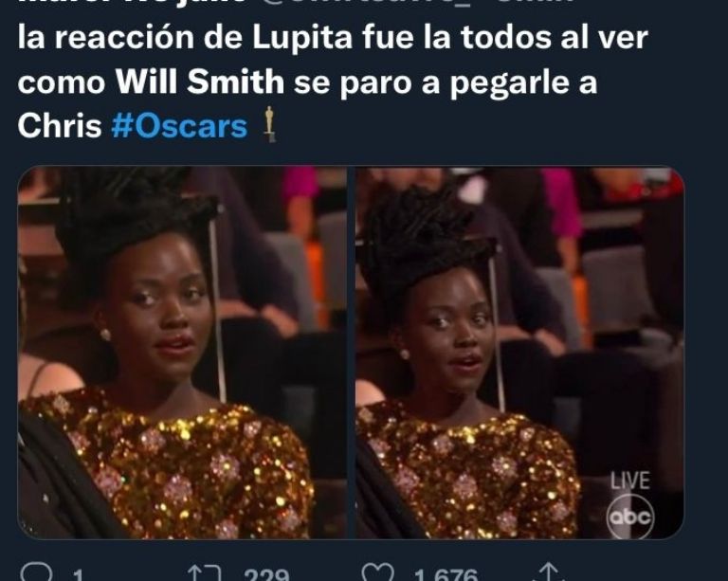
Task: Click the reply speech bubble icon
Action: click(38, 572)
